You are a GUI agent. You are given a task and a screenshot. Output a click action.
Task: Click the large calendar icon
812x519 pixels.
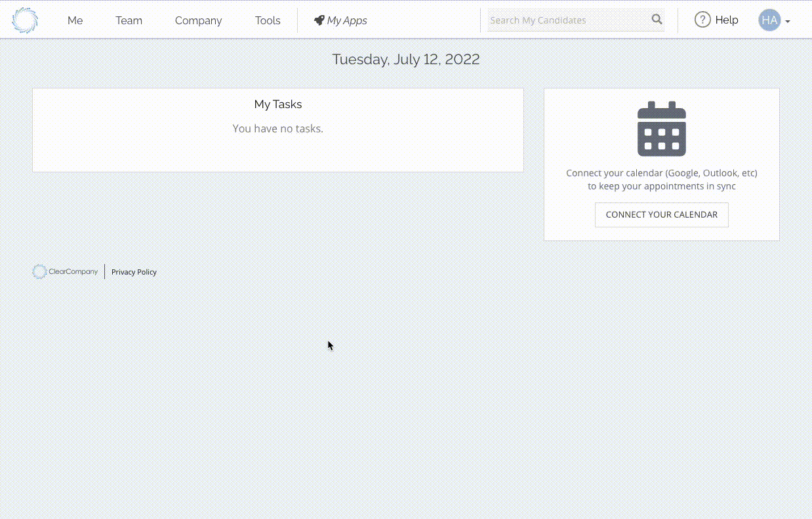click(661, 129)
